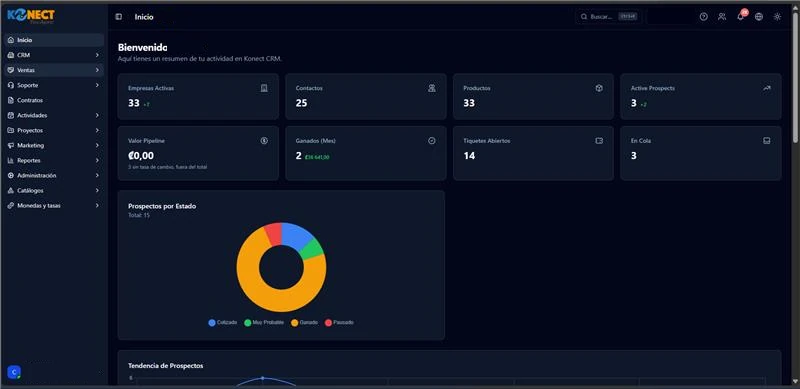Click the Catálogos icon
Image resolution: width=800 pixels, height=389 pixels.
click(11, 190)
